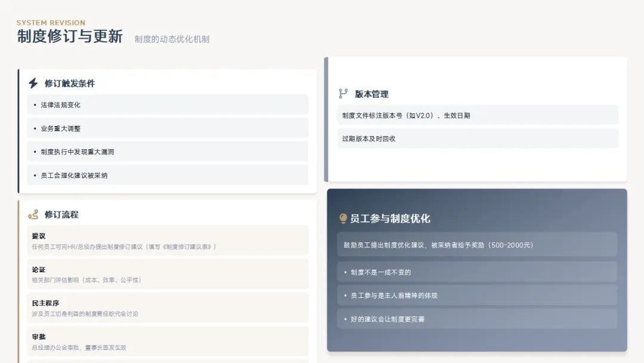Click the 民主程序 step title

(45, 303)
